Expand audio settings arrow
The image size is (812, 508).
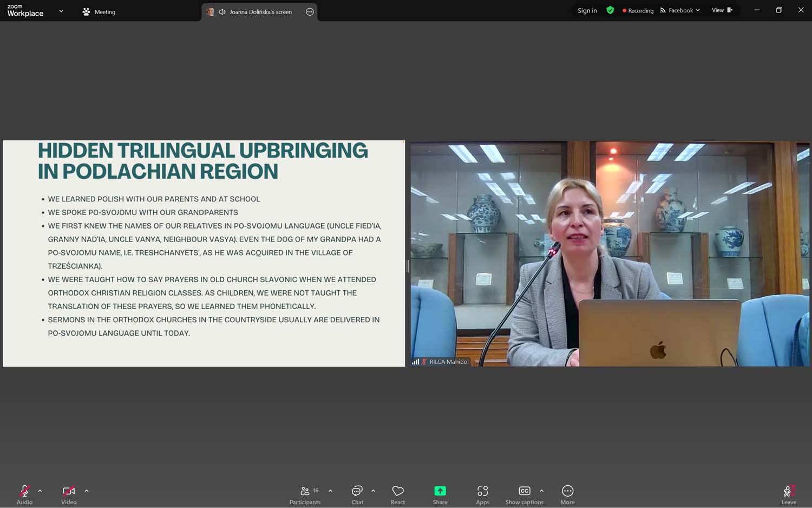click(40, 491)
